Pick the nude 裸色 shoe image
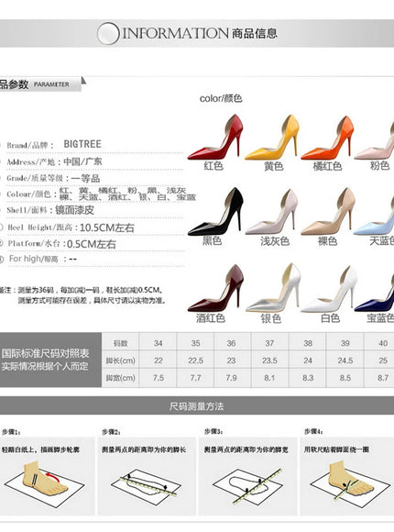The height and width of the screenshot is (532, 394). (328, 212)
